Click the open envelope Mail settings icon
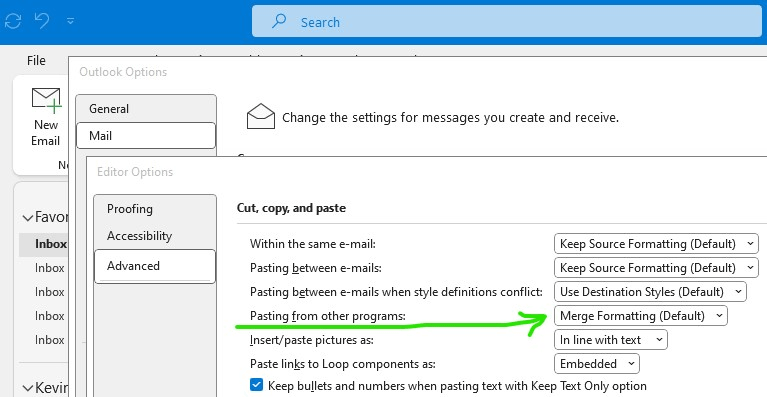The image size is (767, 397). point(261,116)
